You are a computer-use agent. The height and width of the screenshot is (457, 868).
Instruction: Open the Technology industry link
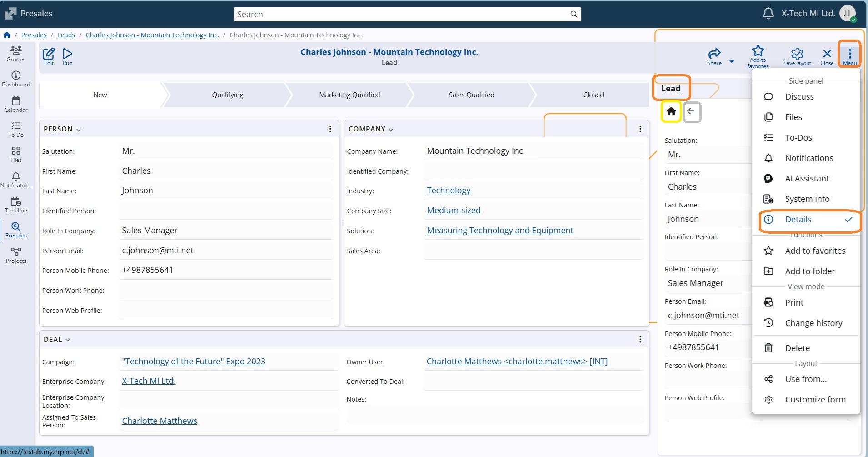[448, 191]
